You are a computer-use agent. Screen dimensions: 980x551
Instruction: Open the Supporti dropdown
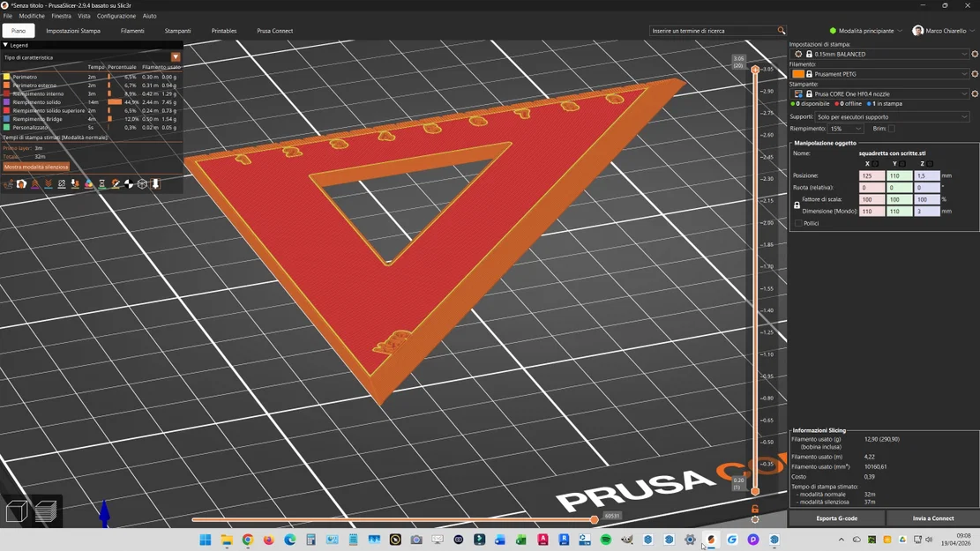pyautogui.click(x=892, y=117)
